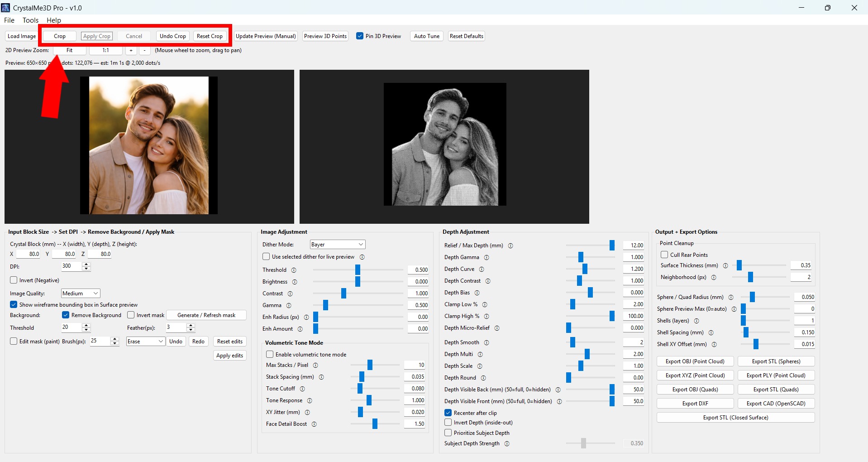Disable Pin 3D Preview checkbox
The height and width of the screenshot is (462, 868).
360,36
